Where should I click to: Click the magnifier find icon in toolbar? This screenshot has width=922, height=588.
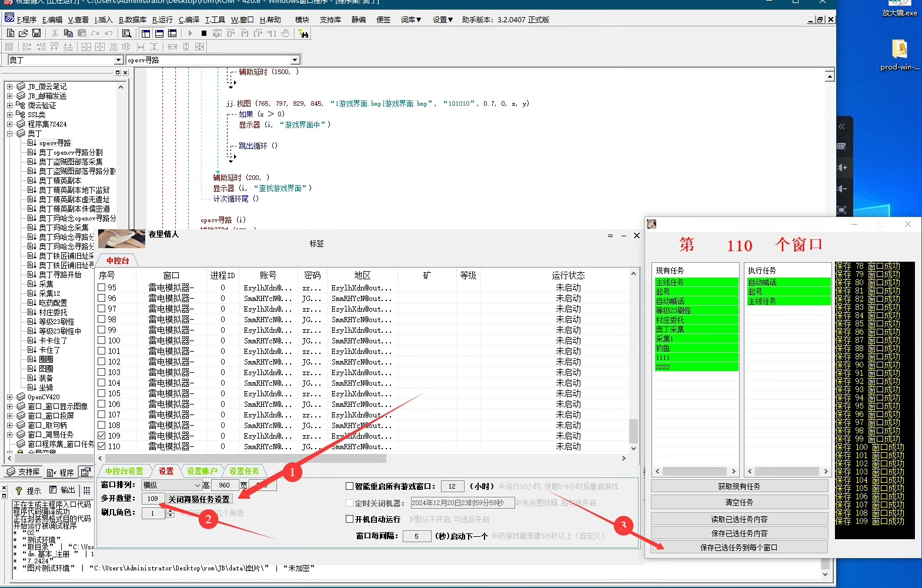126,34
